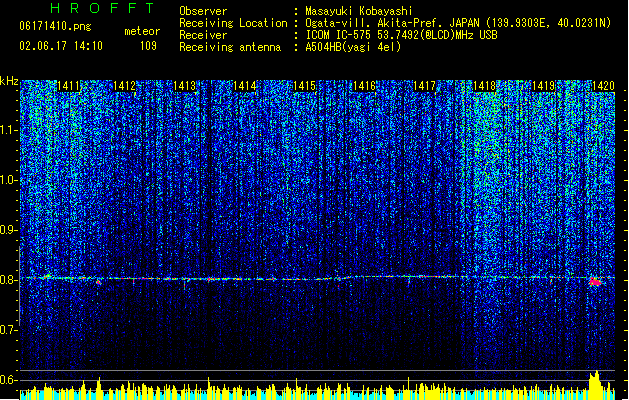This screenshot has height=400, width=629.
Task: Click the 1418 time marker
Action: coord(484,86)
